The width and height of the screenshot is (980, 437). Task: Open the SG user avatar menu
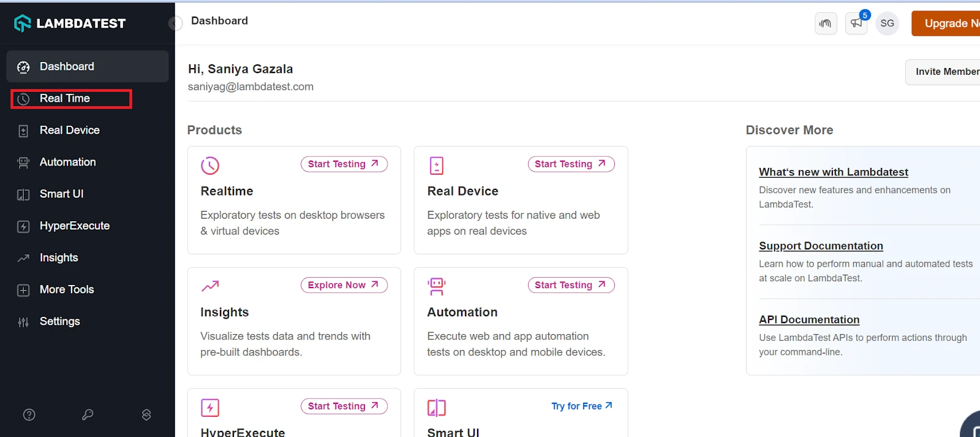pyautogui.click(x=887, y=24)
